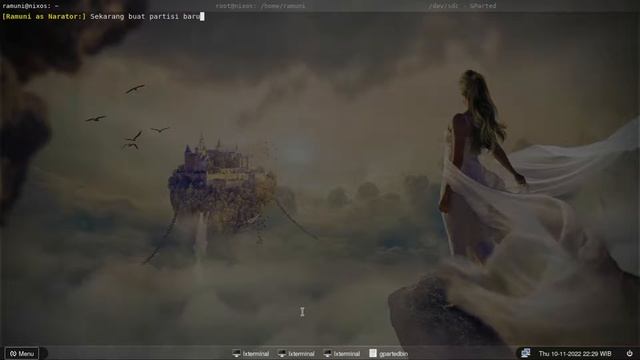This screenshot has height=360, width=640.
Task: Click the text Sekarang buat partisi baru
Action: (145, 16)
